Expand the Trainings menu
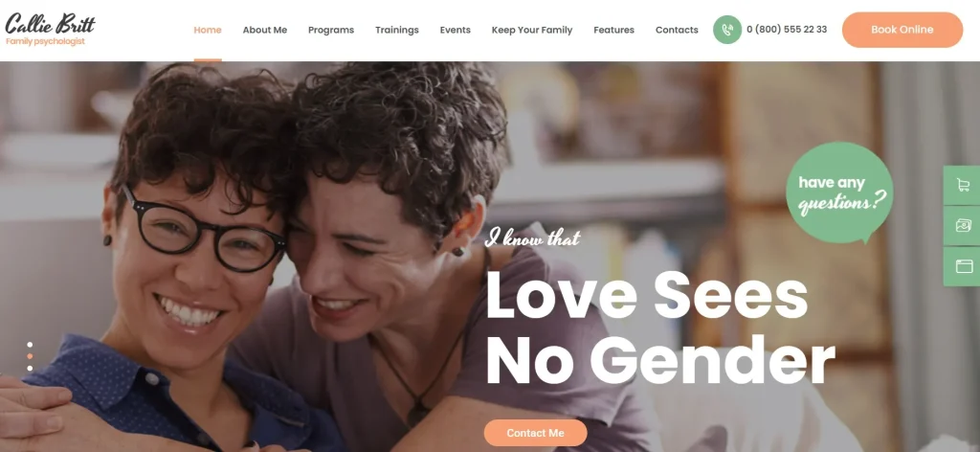This screenshot has width=980, height=452. 397,30
